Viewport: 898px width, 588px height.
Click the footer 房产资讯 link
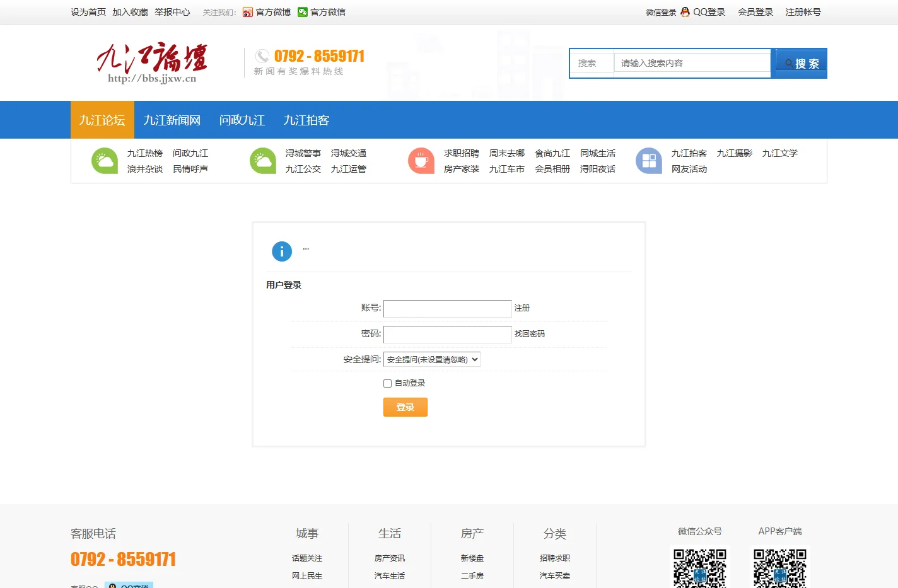click(x=390, y=558)
